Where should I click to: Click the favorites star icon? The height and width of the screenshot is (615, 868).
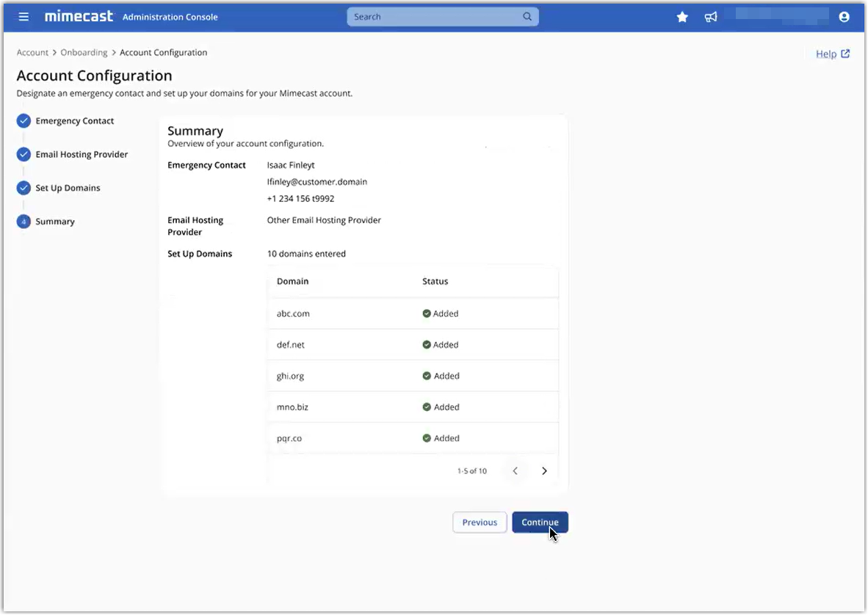click(682, 17)
